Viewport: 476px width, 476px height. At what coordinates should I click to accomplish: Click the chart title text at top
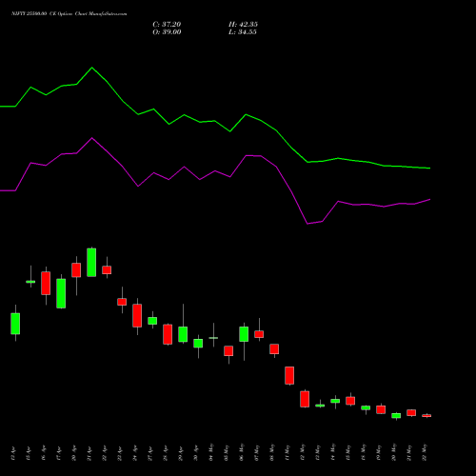click(x=69, y=14)
